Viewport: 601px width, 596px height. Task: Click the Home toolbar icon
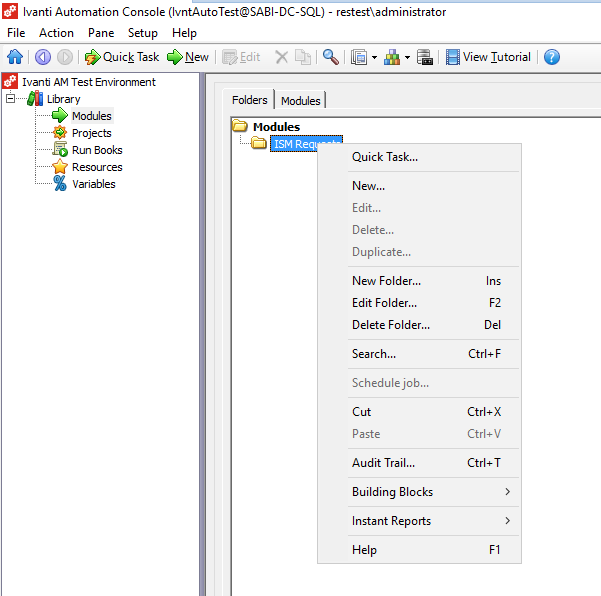[x=15, y=57]
